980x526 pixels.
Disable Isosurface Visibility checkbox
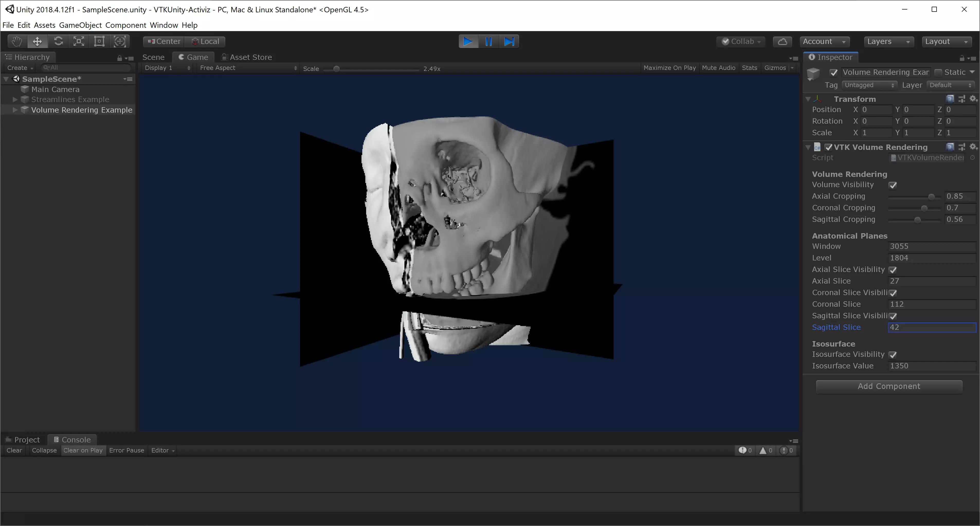(x=893, y=355)
